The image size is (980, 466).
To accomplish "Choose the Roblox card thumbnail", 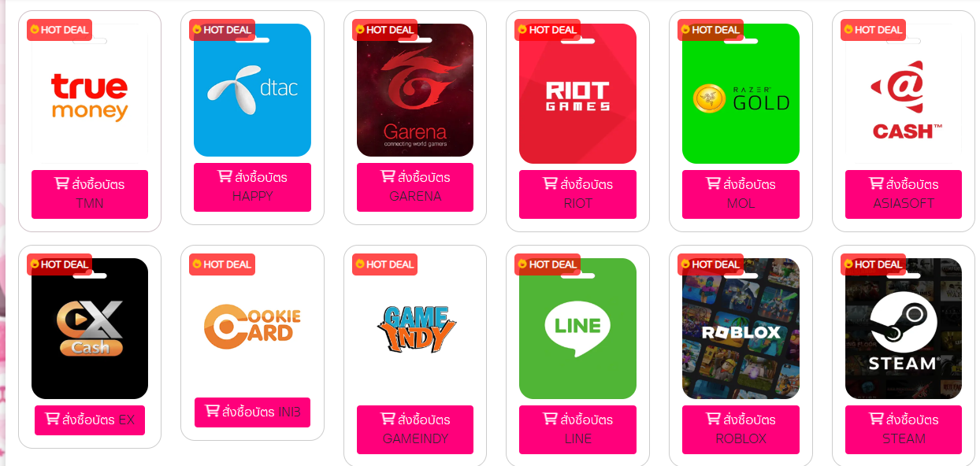I will (x=741, y=328).
